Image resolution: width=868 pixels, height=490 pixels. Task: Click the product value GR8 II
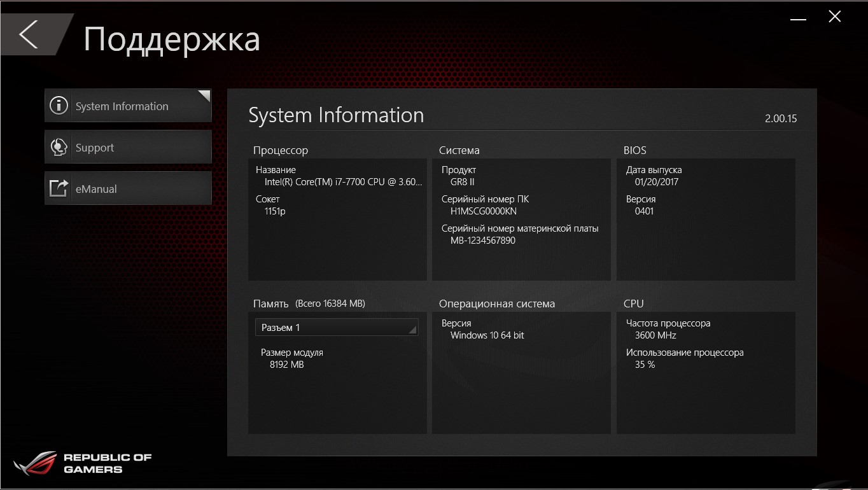[463, 182]
